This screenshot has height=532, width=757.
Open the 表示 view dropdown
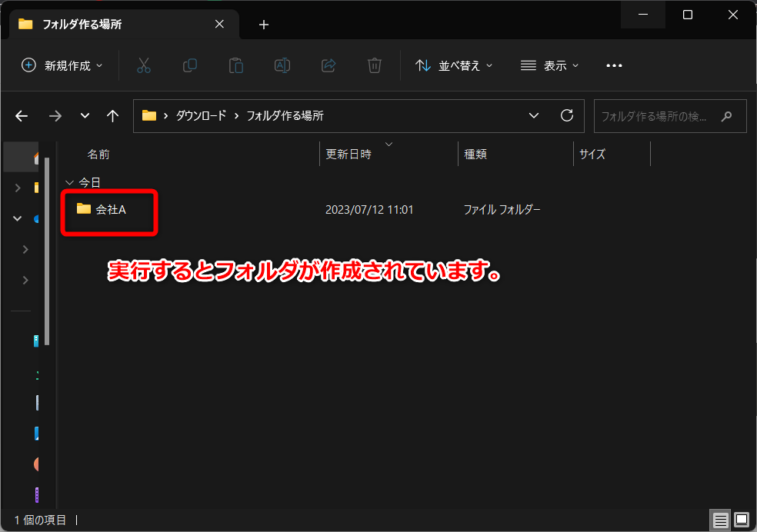coord(549,65)
